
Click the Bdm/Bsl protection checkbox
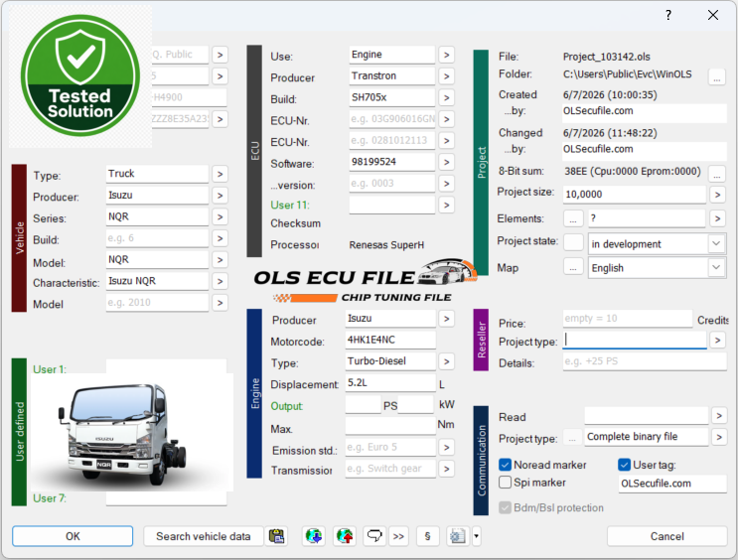505,507
